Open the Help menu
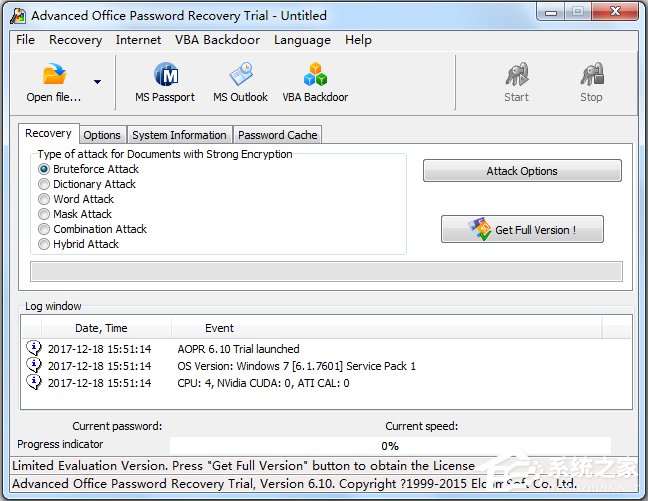Screen dimensions: 648x501 click(x=358, y=40)
